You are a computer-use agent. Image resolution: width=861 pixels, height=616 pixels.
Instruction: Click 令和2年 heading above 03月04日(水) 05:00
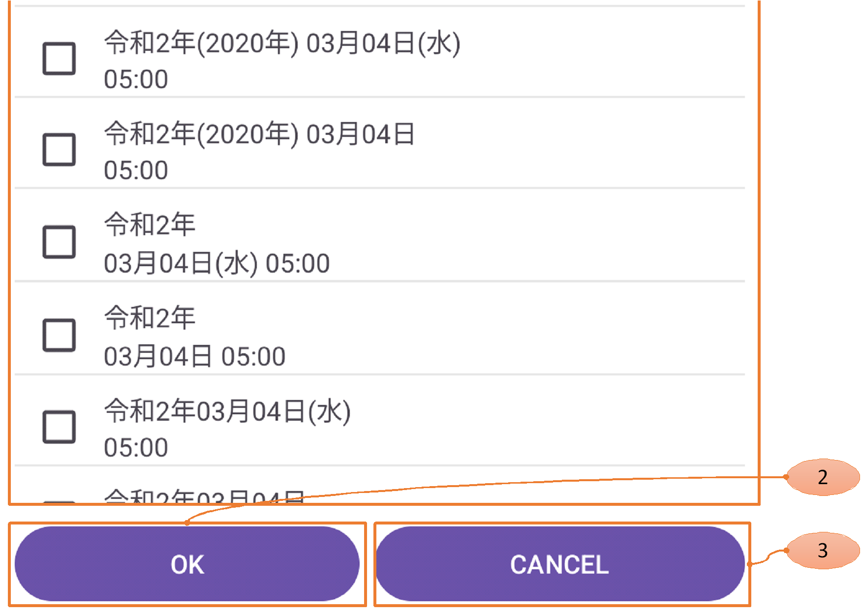(x=150, y=225)
